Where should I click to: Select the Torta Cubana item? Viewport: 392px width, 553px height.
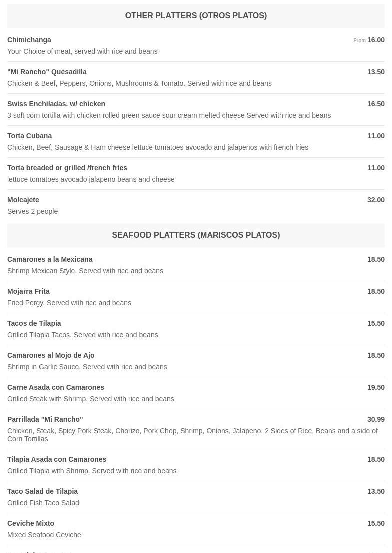[x=30, y=136]
